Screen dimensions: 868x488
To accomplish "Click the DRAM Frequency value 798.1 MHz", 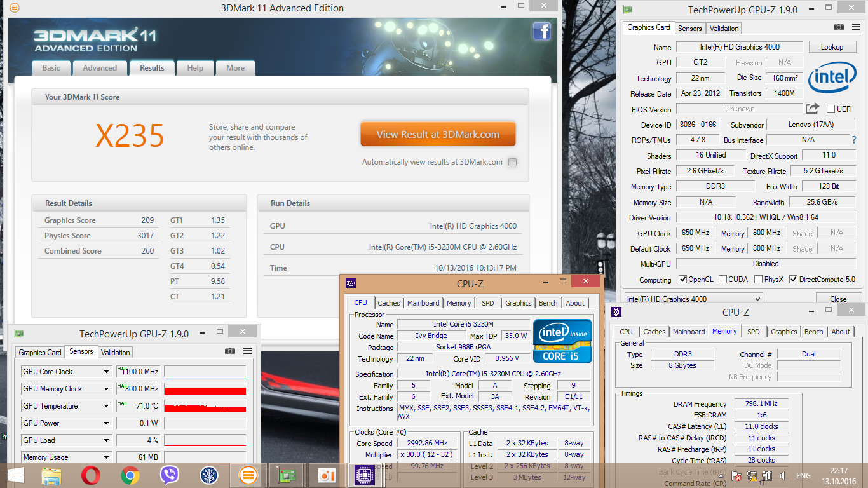I will coord(761,403).
